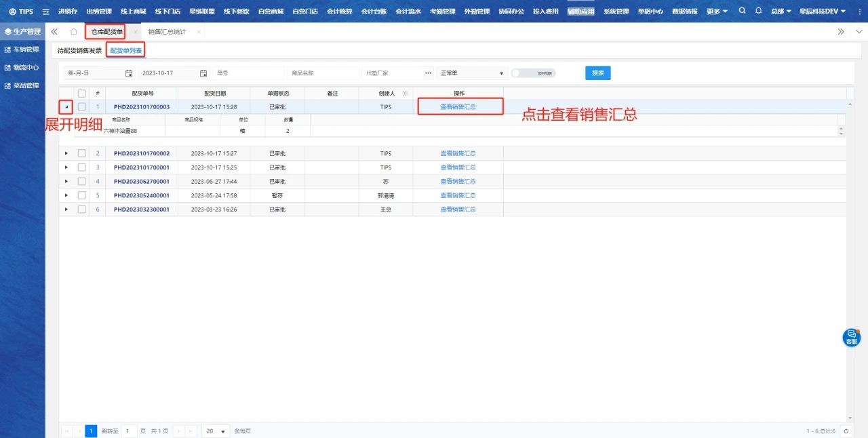Open the notification bell
Viewport: 868px width, 438px height.
click(x=758, y=11)
